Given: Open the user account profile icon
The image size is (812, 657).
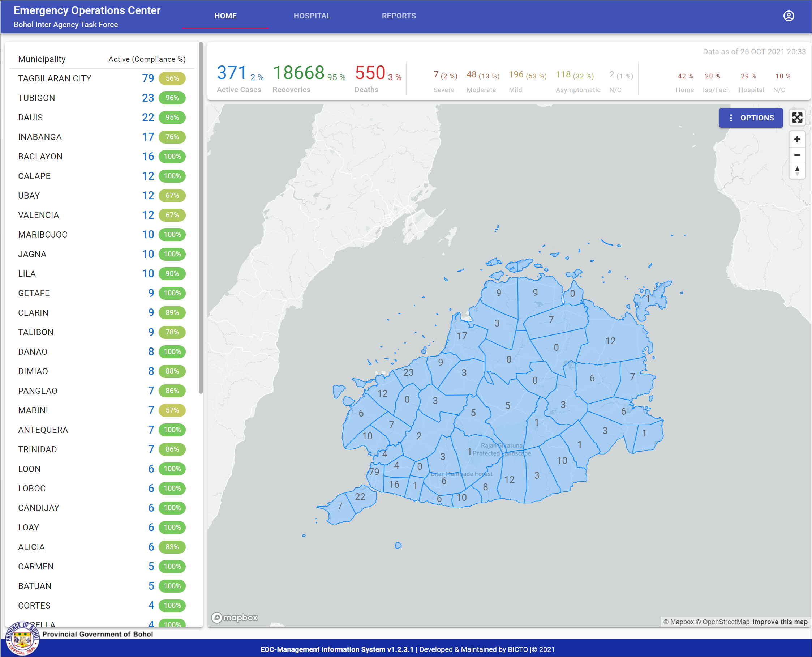Looking at the screenshot, I should tap(789, 16).
